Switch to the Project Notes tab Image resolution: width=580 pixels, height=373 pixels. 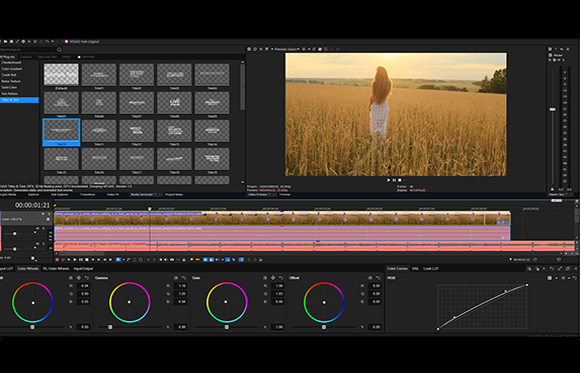174,194
